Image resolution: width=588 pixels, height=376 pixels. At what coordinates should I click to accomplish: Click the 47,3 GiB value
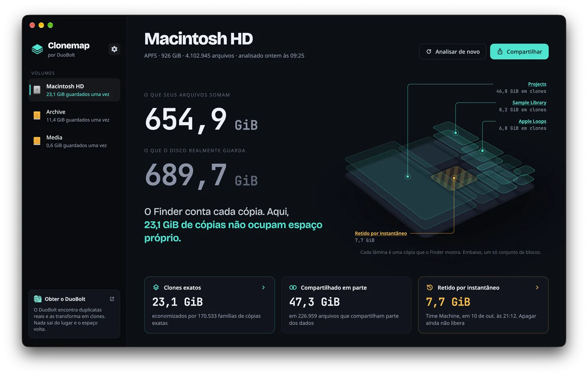[314, 302]
